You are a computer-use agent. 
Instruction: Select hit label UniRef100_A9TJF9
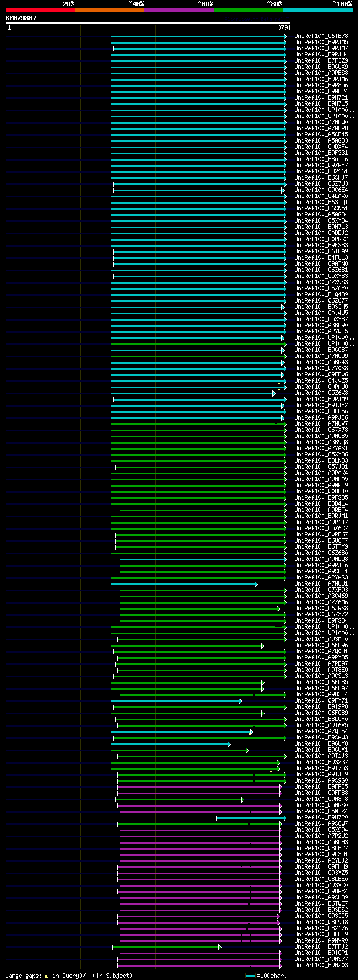321,775
